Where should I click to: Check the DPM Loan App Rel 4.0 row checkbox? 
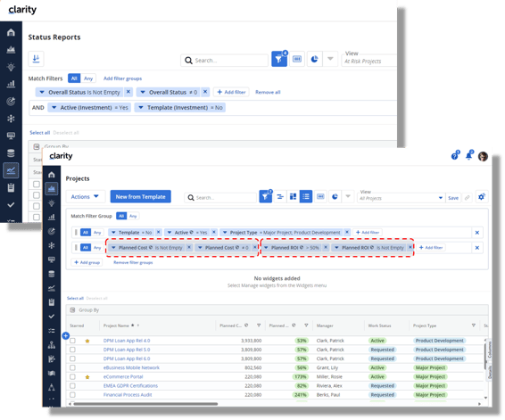coord(72,341)
